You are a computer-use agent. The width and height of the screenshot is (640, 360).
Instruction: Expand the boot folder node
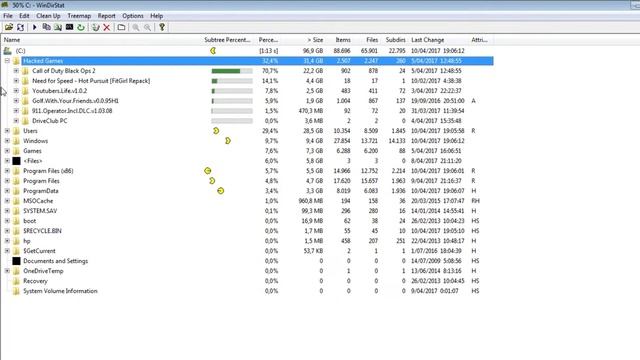(7, 221)
